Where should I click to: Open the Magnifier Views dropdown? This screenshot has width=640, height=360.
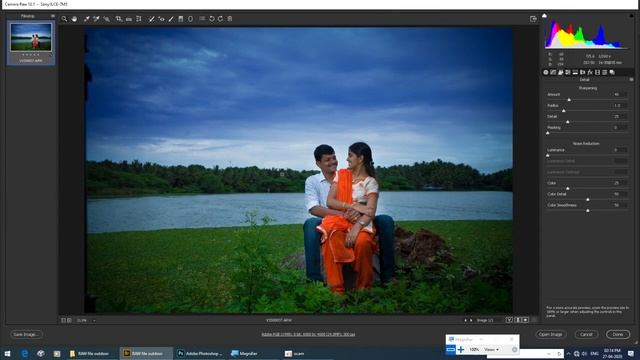pyautogui.click(x=491, y=349)
